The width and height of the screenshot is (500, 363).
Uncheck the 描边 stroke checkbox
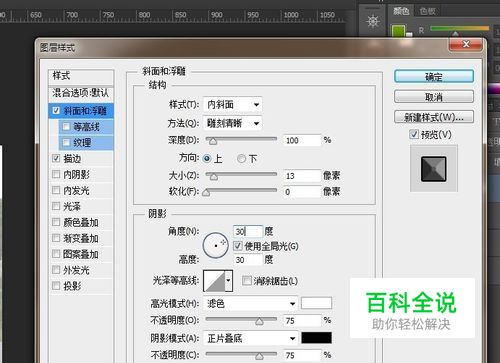pyautogui.click(x=56, y=158)
